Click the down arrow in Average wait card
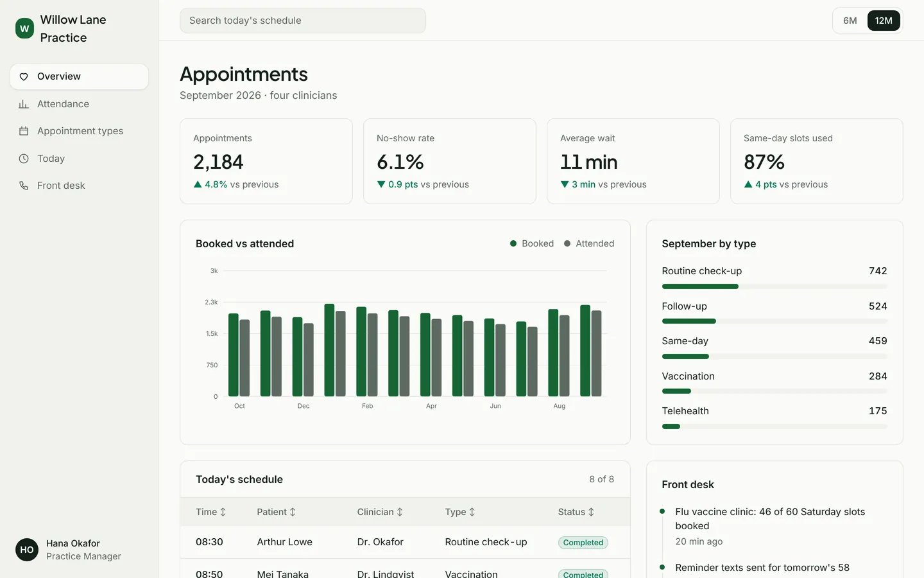The image size is (924, 578). click(565, 184)
